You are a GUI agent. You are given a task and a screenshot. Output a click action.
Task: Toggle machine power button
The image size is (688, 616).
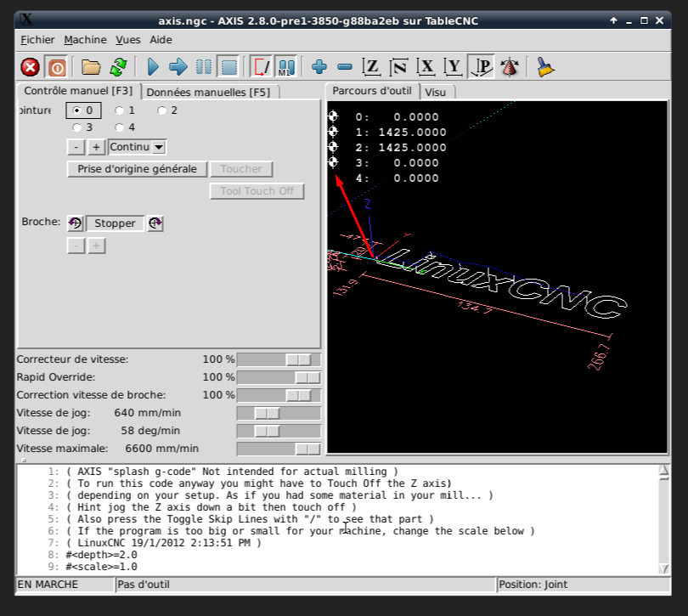point(57,67)
